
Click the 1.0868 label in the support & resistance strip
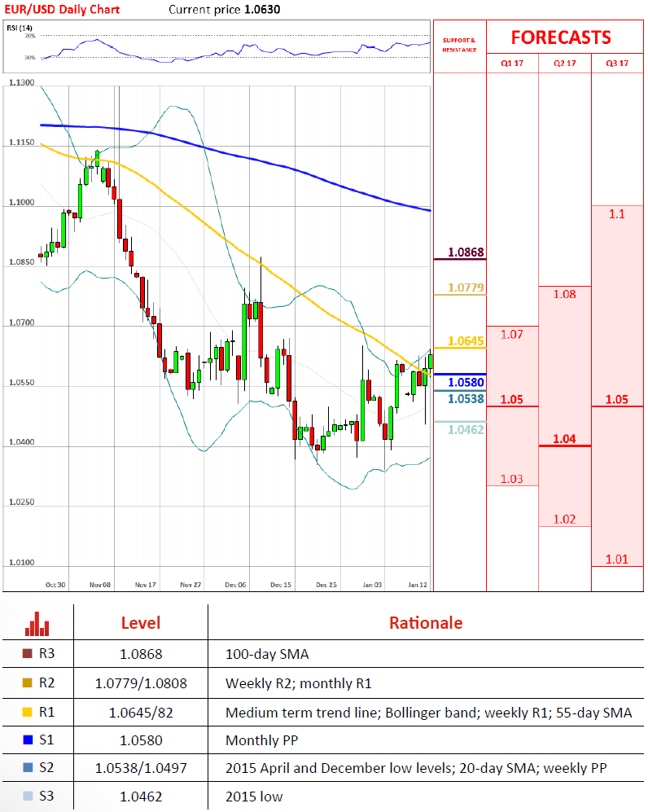point(466,252)
